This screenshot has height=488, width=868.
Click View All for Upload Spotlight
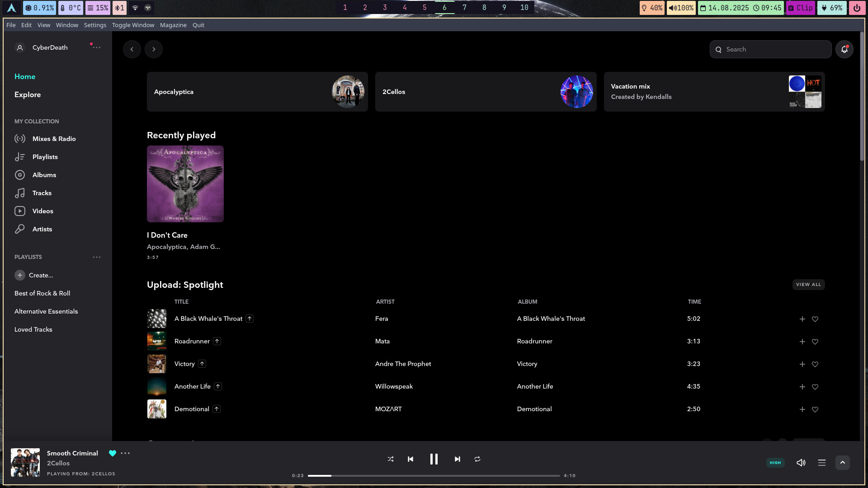coord(808,285)
